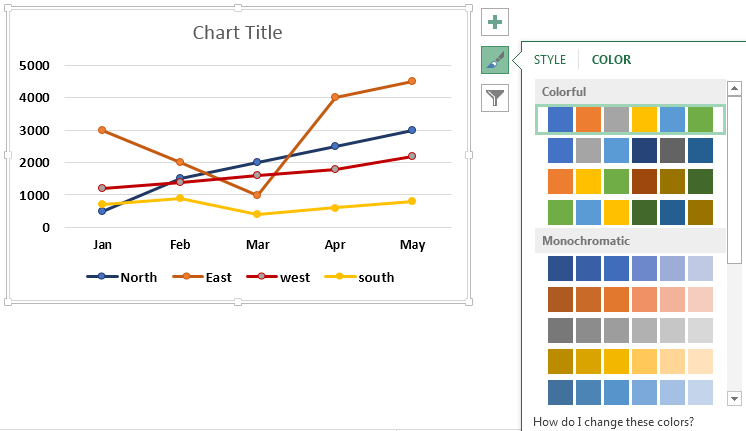This screenshot has height=431, width=746.
Task: Click the North legend entry
Action: click(122, 277)
